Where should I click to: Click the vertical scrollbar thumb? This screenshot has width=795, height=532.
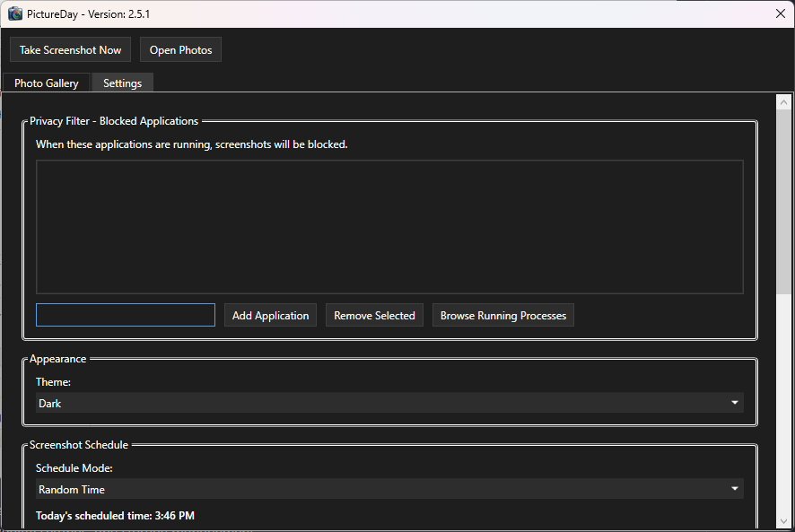tap(784, 201)
